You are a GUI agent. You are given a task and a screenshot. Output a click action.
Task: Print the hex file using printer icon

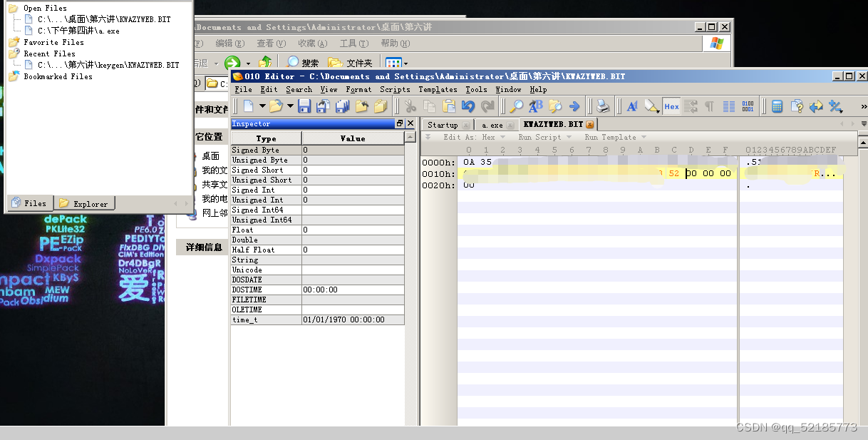point(601,106)
